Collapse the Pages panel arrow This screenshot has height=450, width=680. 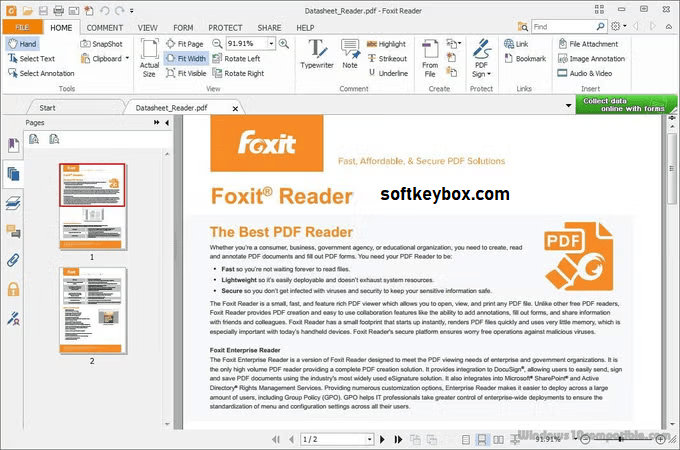tap(167, 123)
